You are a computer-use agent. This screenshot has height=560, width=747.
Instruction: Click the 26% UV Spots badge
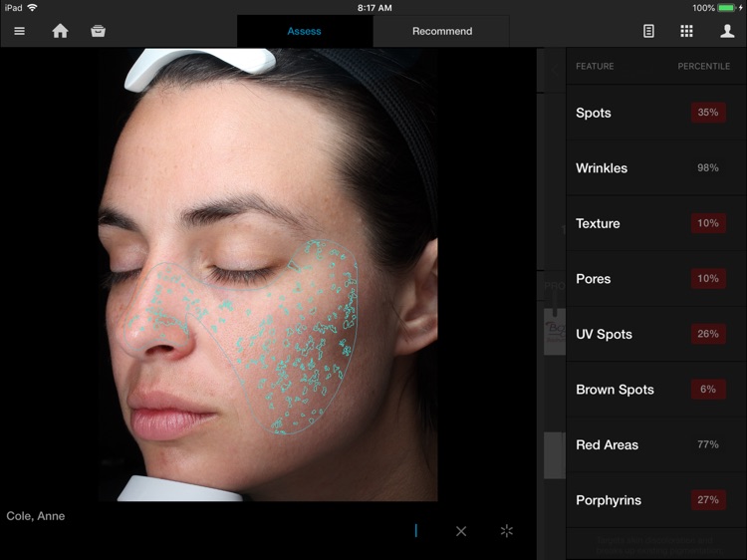point(708,334)
